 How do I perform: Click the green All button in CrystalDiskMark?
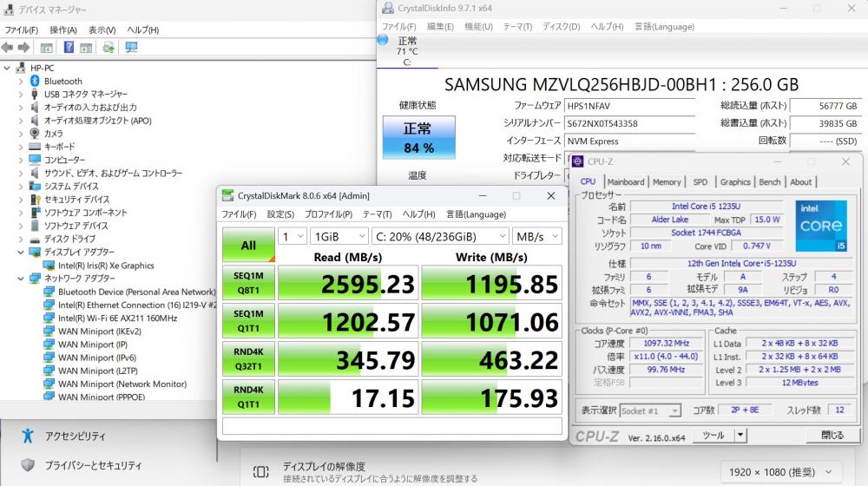(x=248, y=246)
